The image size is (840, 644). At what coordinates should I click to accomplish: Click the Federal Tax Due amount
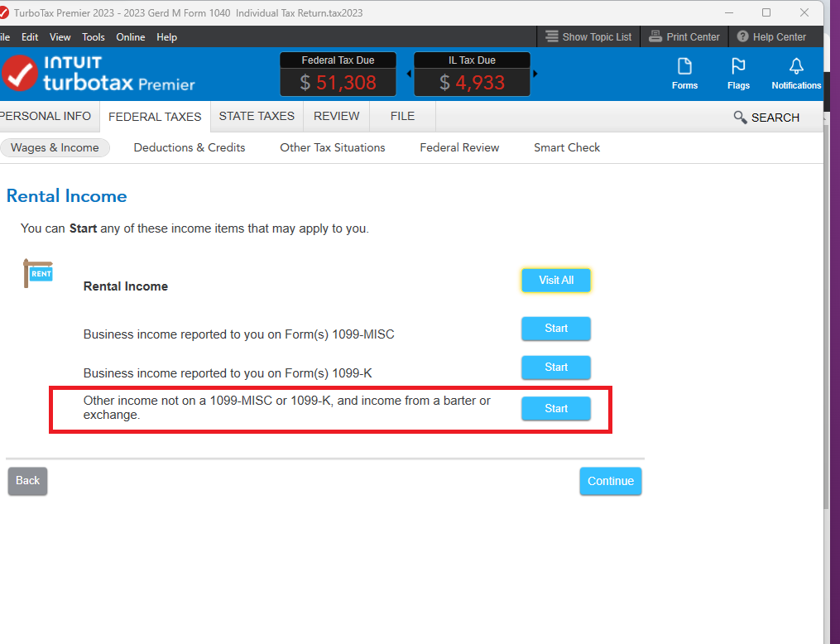coord(338,83)
